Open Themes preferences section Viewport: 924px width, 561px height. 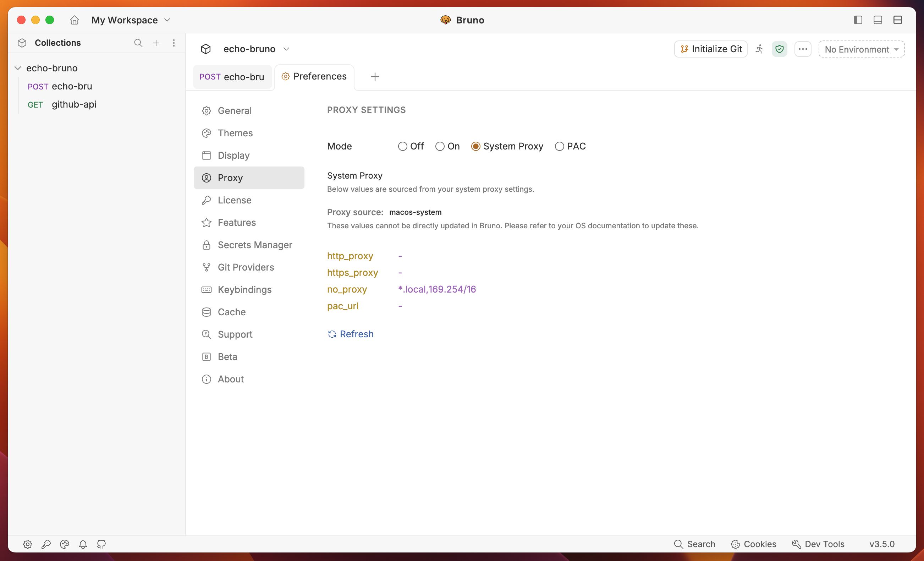(249, 133)
